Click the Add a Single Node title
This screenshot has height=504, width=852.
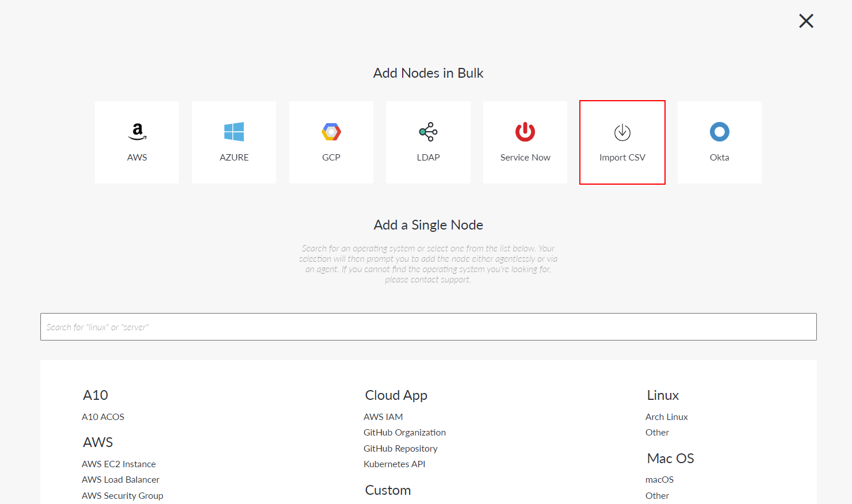(x=429, y=225)
